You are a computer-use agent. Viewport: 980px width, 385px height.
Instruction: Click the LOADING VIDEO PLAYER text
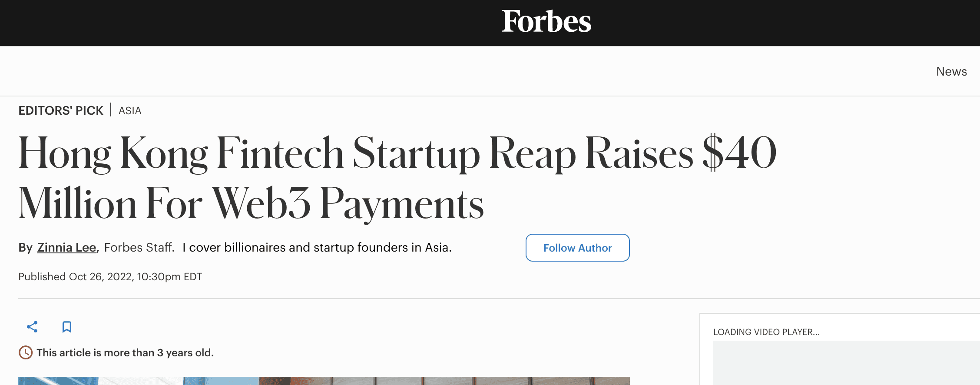(766, 332)
